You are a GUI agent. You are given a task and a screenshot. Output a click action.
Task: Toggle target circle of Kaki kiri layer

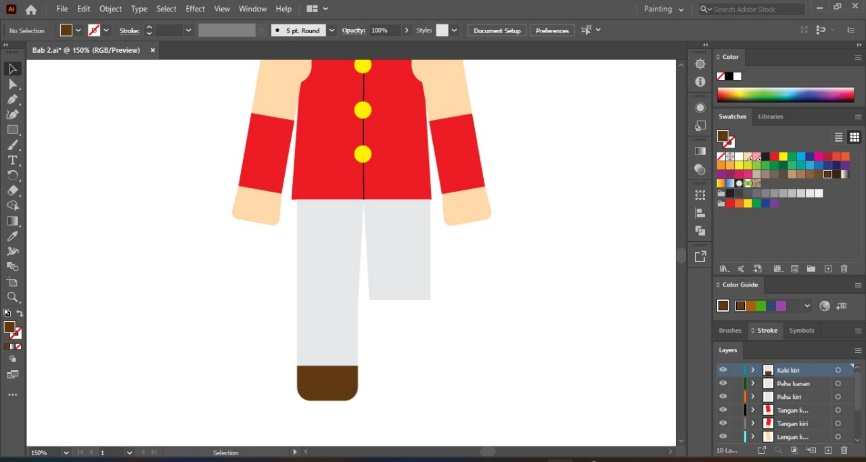[x=838, y=370]
